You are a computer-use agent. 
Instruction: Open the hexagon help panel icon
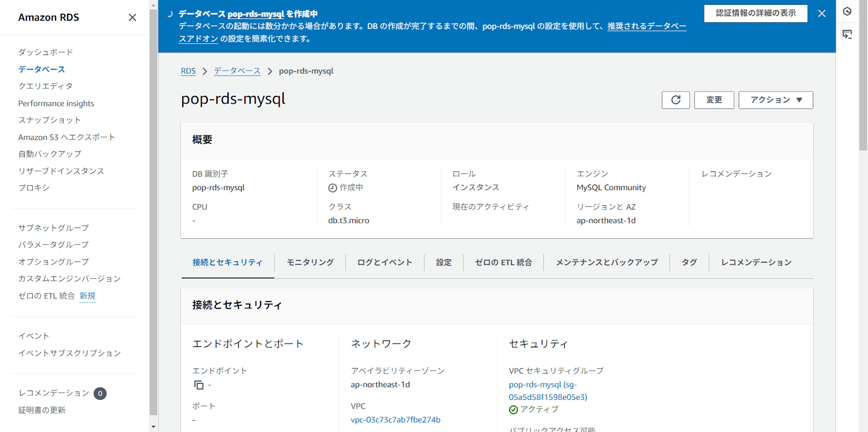click(847, 11)
